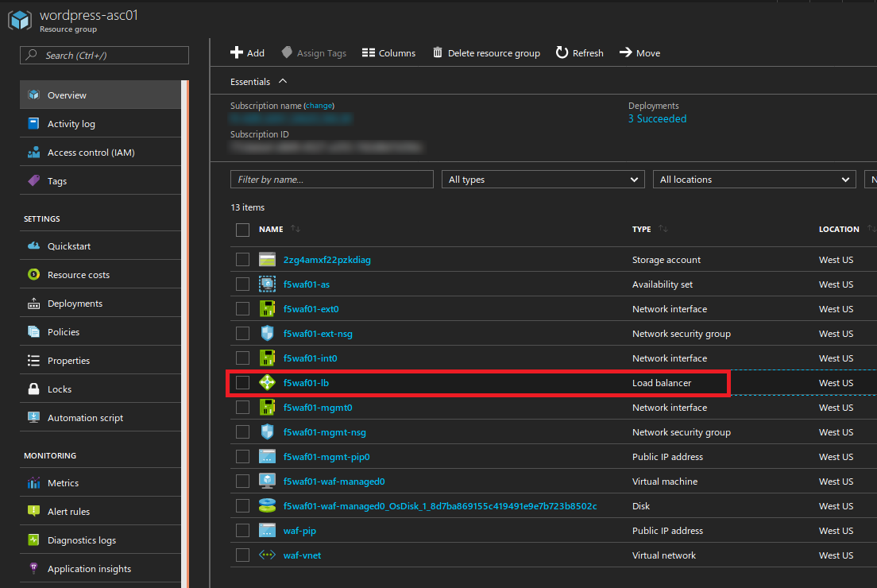Collapse the Essentials section chevron
Viewport: 877px width, 588px height.
click(283, 81)
